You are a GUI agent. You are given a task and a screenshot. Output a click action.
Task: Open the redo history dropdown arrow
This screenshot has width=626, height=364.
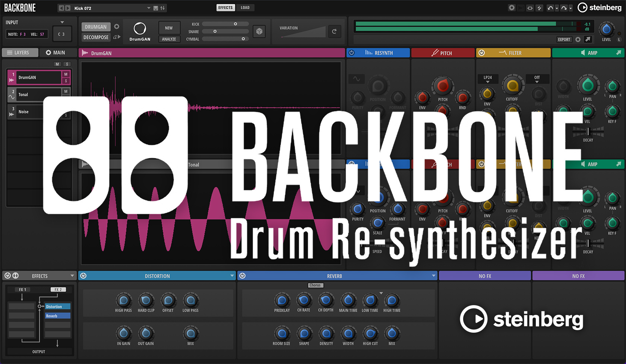click(x=570, y=8)
